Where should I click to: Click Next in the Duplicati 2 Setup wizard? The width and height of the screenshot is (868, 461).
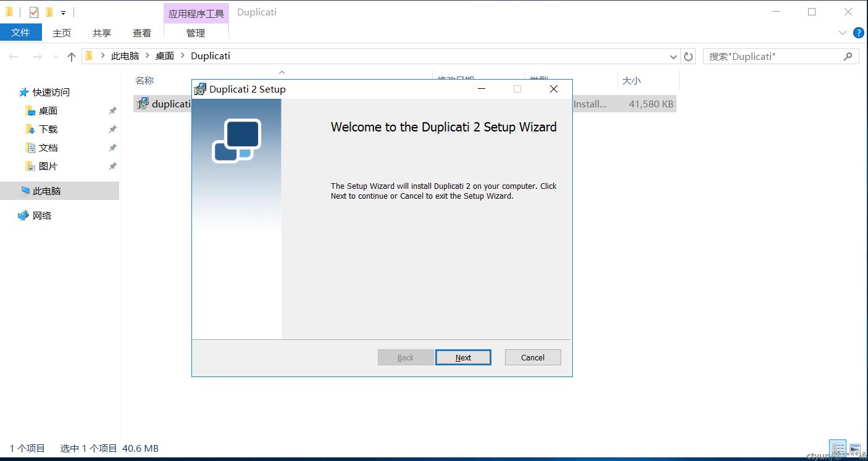point(463,357)
